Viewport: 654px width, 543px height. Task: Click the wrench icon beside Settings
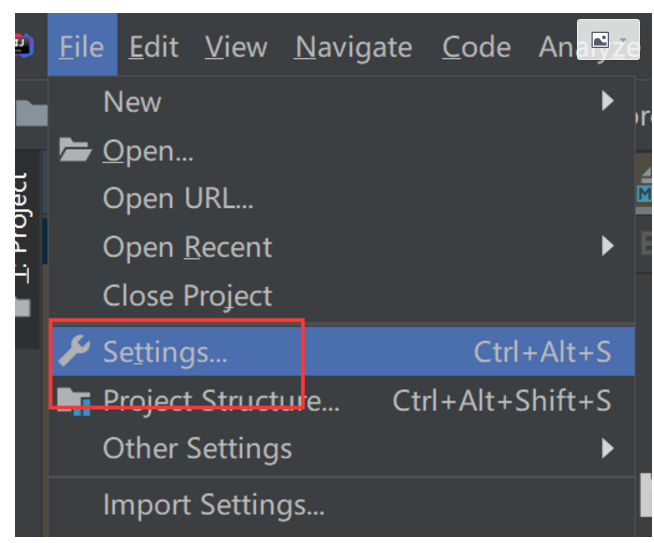point(74,350)
